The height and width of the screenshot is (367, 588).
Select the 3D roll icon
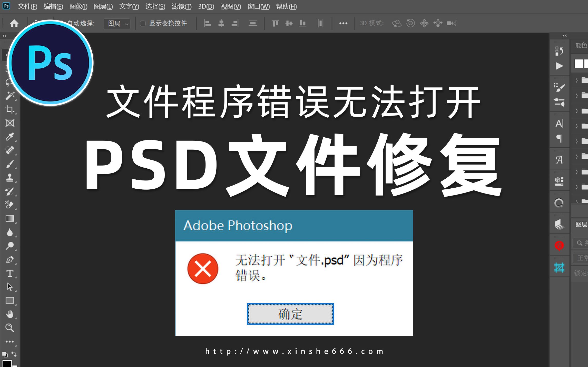click(x=410, y=23)
